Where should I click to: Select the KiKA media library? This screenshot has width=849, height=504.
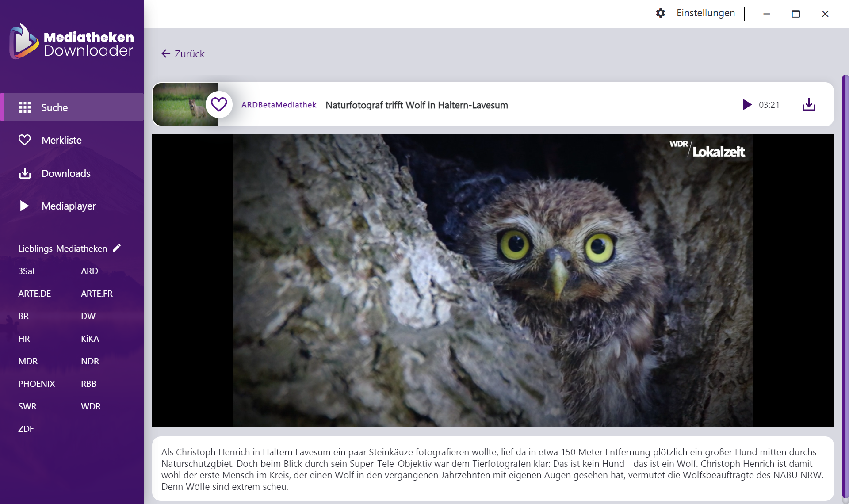pyautogui.click(x=90, y=339)
